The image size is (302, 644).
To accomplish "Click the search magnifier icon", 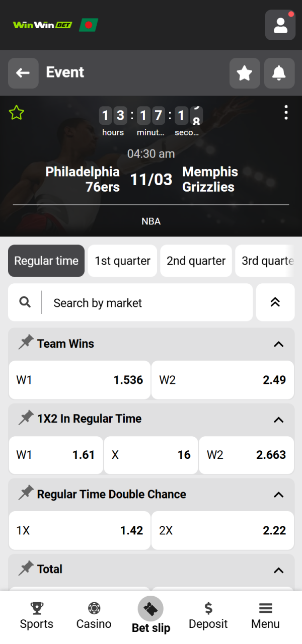I will (24, 302).
